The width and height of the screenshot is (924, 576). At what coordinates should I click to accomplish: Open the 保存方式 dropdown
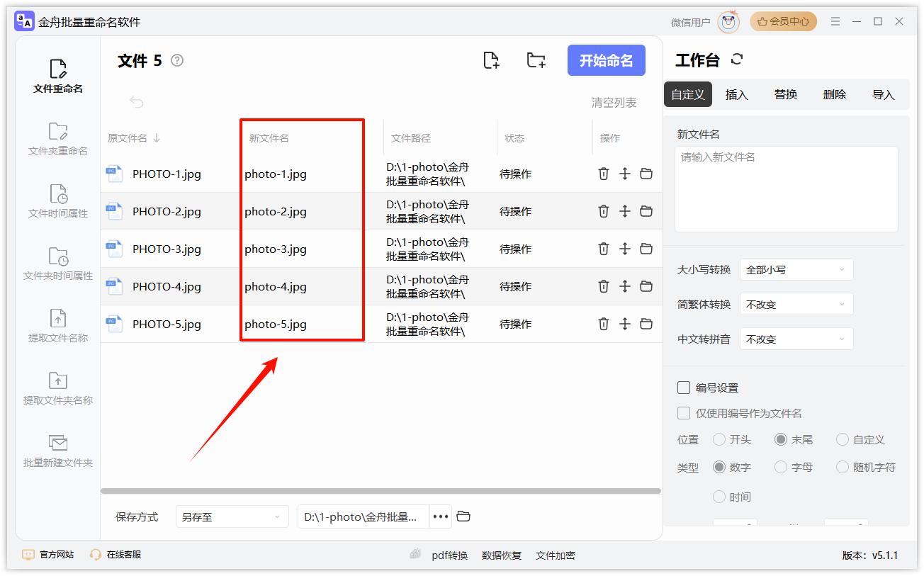232,516
